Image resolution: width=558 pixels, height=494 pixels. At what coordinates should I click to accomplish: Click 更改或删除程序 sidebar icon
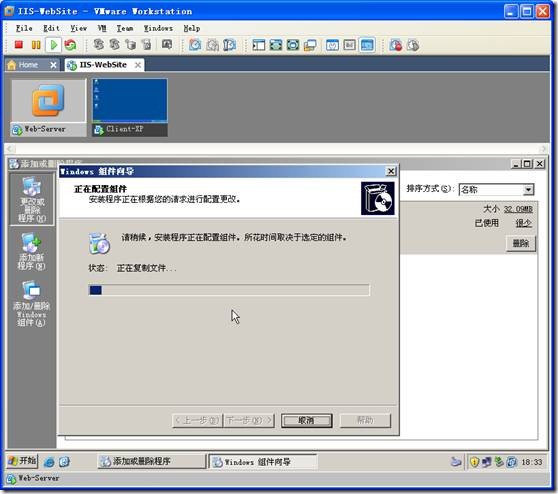[32, 199]
